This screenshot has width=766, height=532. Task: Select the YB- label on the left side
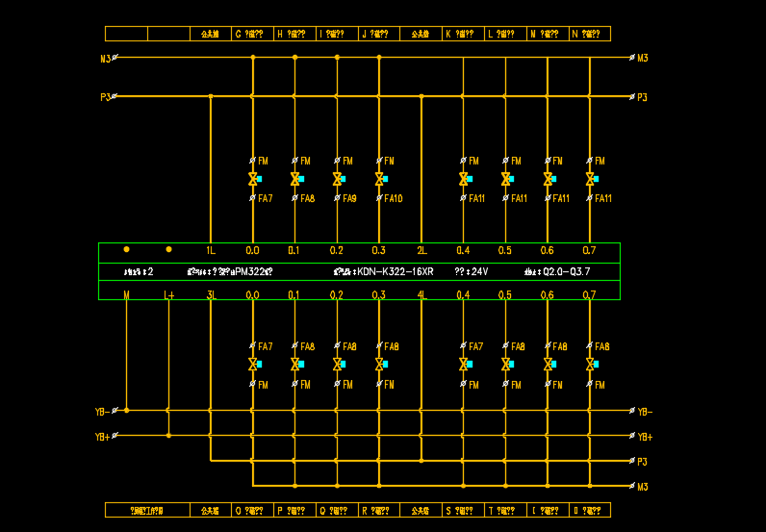[102, 412]
